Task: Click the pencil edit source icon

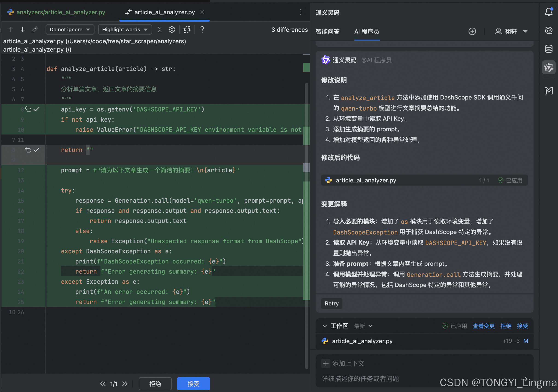Action: pyautogui.click(x=35, y=30)
